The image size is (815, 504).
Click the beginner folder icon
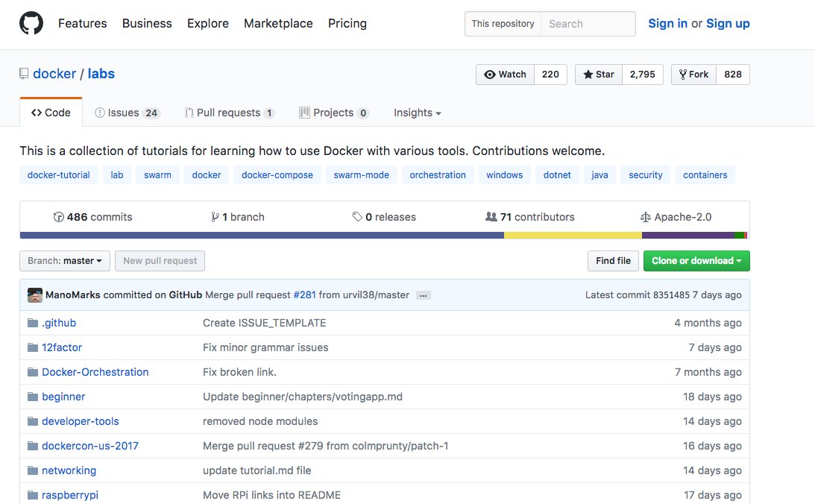tap(33, 397)
